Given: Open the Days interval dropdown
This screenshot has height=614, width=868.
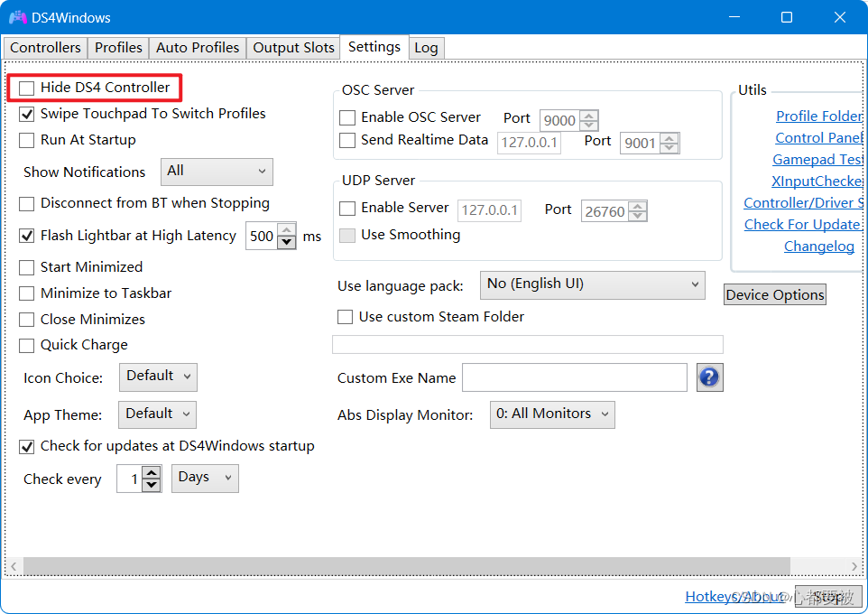Looking at the screenshot, I should click(205, 479).
